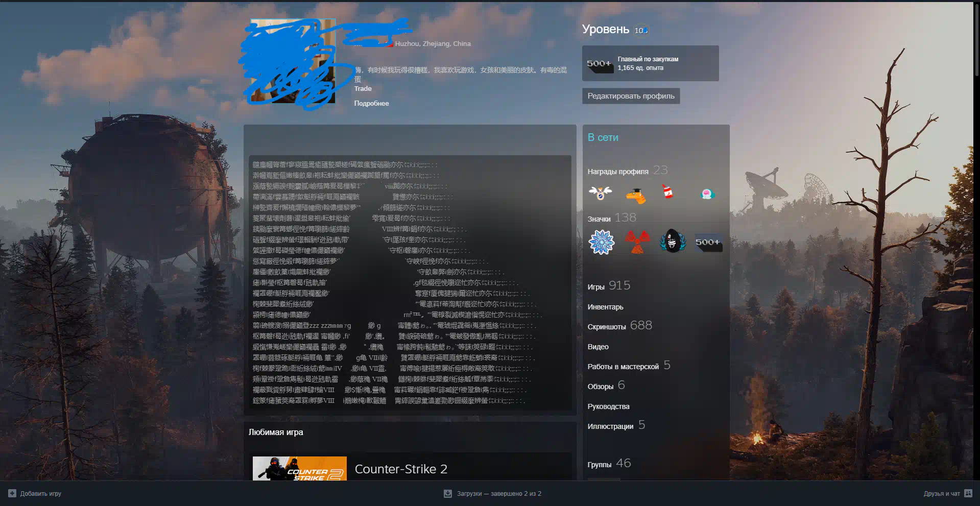Open the red-and-white striped award icon
This screenshot has width=980, height=506.
pyautogui.click(x=667, y=192)
